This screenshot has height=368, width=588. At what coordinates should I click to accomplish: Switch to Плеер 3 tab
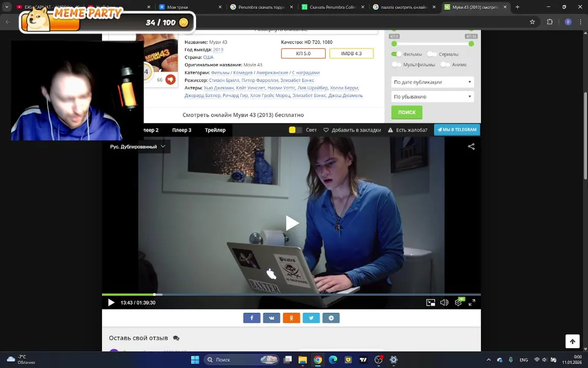coord(182,130)
